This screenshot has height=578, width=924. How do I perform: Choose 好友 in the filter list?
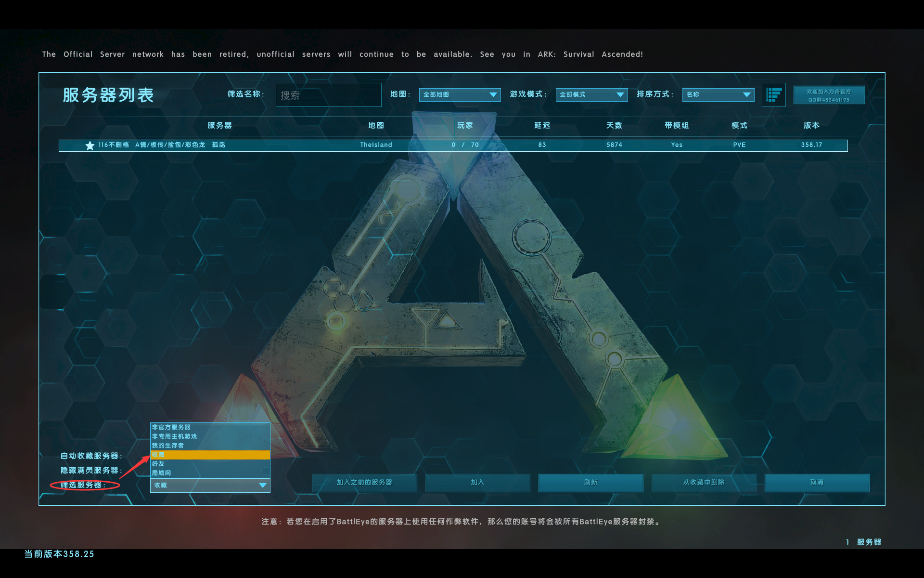pyautogui.click(x=210, y=464)
